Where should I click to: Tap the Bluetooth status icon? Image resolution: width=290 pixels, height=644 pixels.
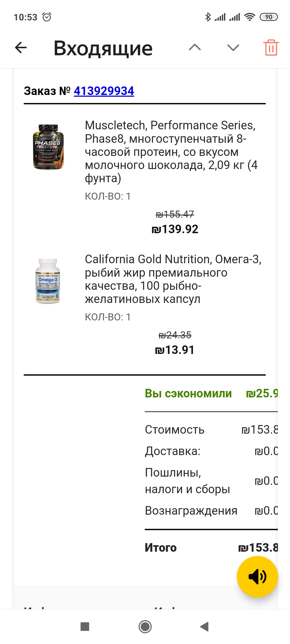[208, 17]
